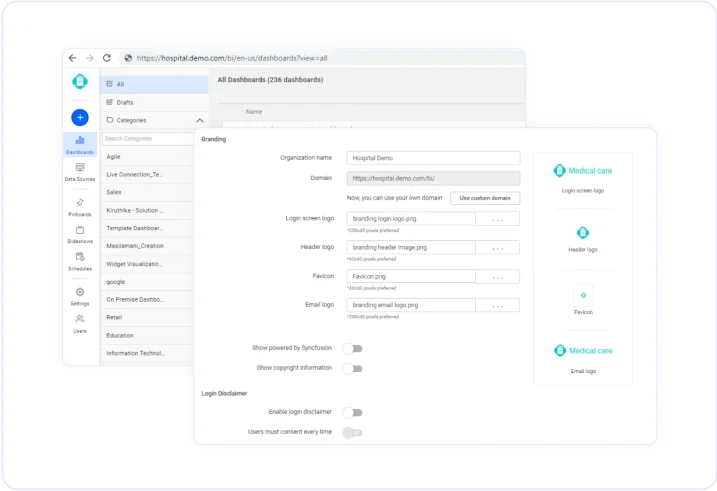Click Login screen logo filename field
The height and width of the screenshot is (491, 717).
(x=411, y=219)
